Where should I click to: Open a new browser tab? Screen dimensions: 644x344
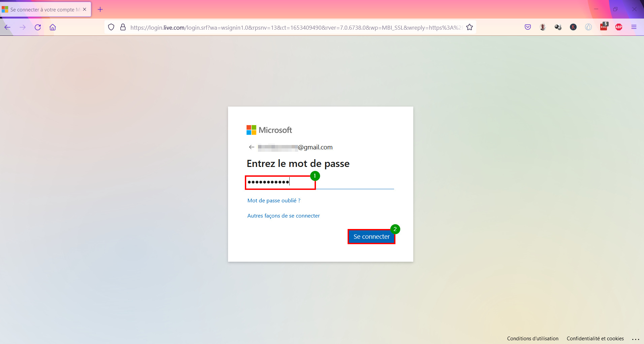tap(100, 9)
